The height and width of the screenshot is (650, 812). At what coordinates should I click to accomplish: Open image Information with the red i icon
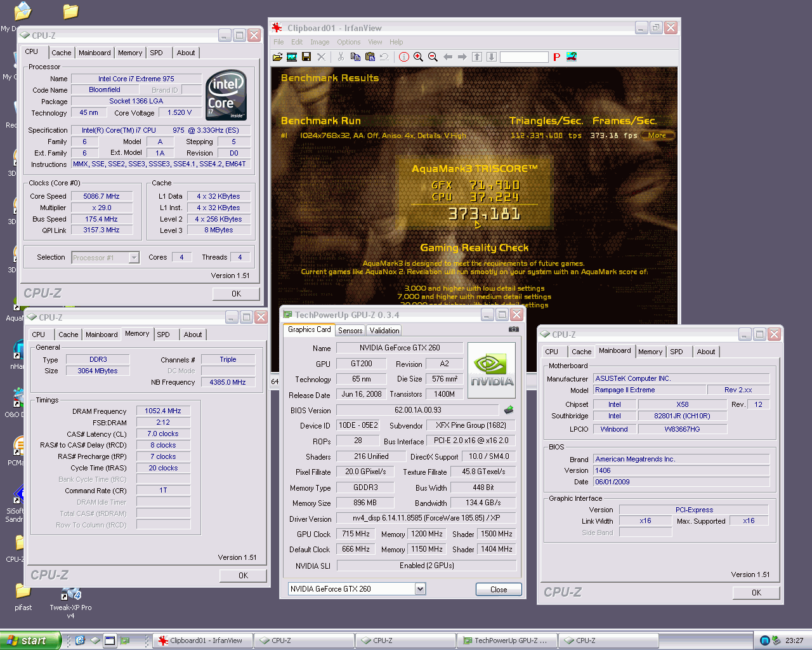(x=404, y=57)
